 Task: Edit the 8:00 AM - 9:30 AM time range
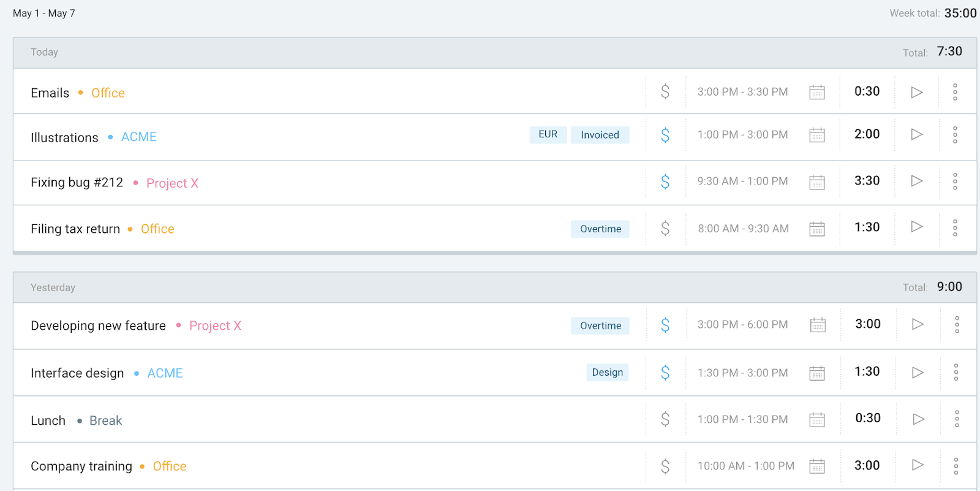pyautogui.click(x=743, y=229)
